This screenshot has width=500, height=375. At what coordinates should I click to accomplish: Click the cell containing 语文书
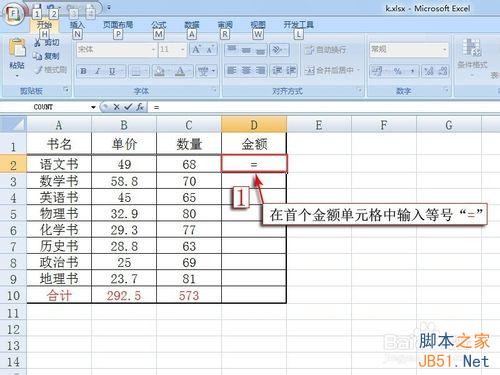click(59, 164)
